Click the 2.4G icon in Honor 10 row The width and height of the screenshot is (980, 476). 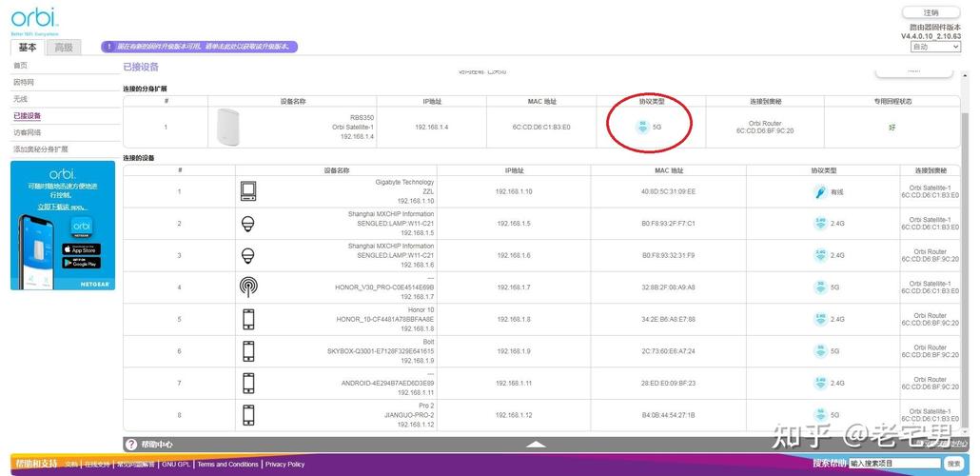(820, 320)
